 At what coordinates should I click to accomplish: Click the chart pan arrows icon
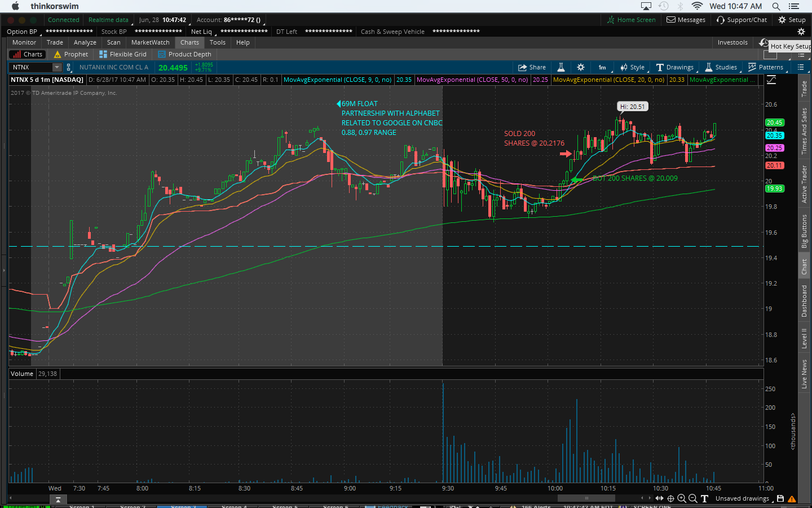(x=659, y=498)
